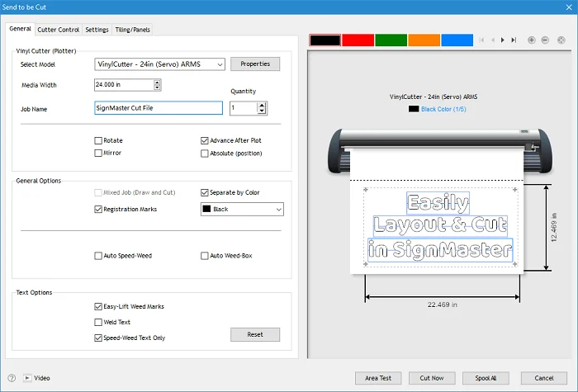Fit preview to window icon
578x392 pixels.
tap(561, 40)
